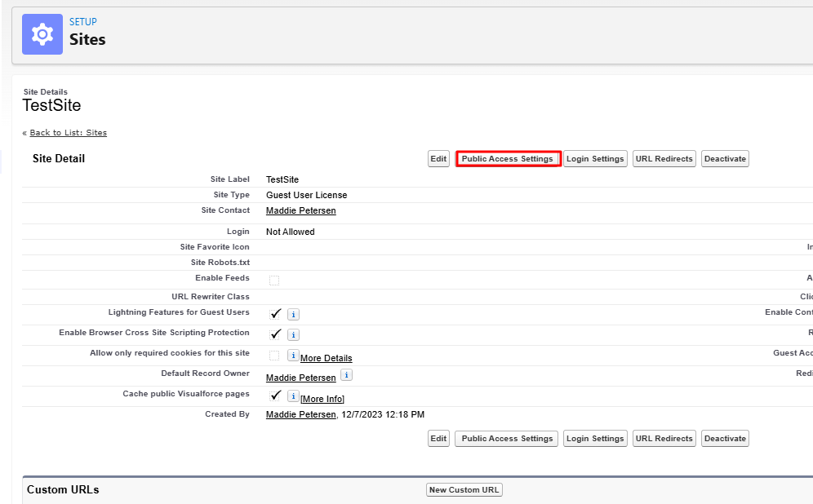Open Created By Maddie Petersen link
Image resolution: width=813 pixels, height=504 pixels.
tap(300, 414)
